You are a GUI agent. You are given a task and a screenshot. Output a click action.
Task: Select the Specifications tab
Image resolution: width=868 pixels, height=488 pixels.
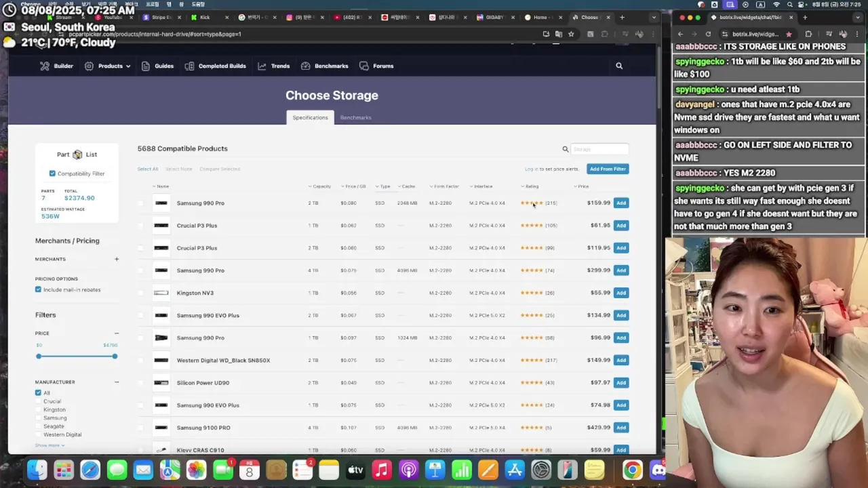310,117
